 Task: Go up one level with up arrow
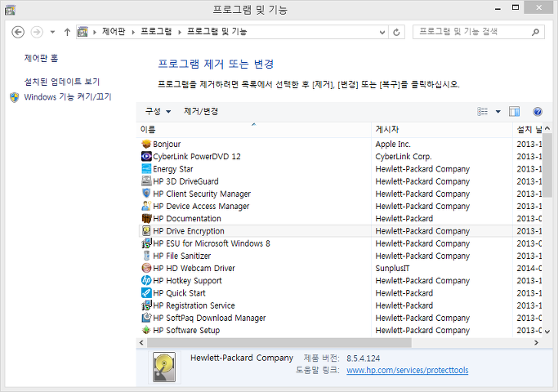pos(67,32)
